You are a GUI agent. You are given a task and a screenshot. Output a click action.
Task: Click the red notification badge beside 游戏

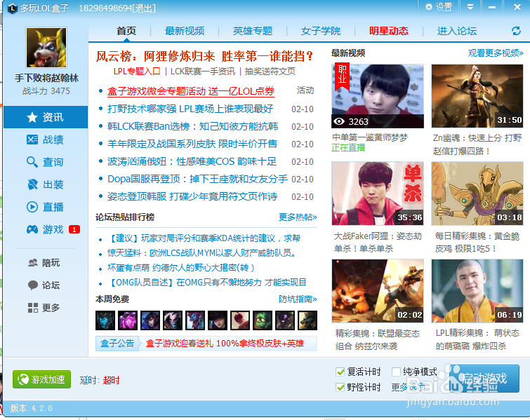pyautogui.click(x=74, y=229)
